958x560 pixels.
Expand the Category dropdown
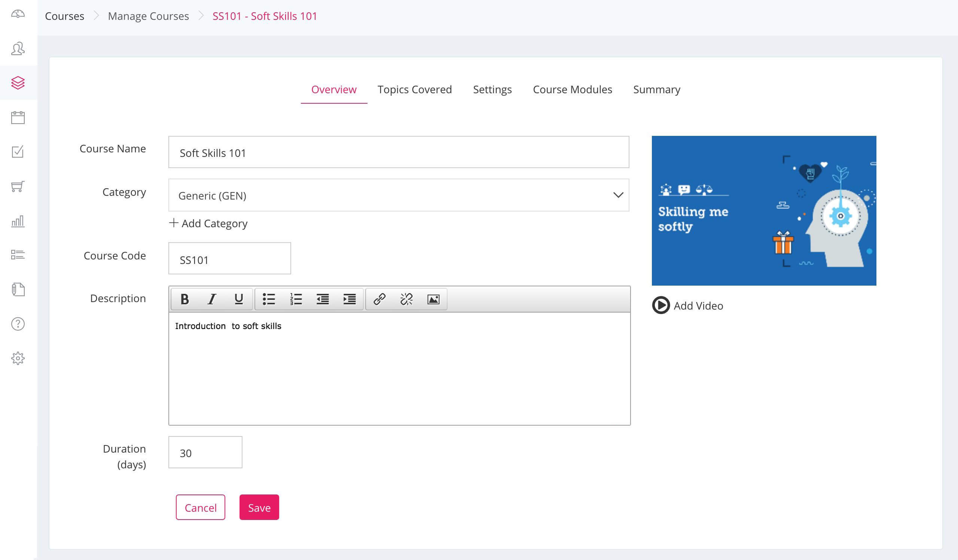click(x=618, y=195)
